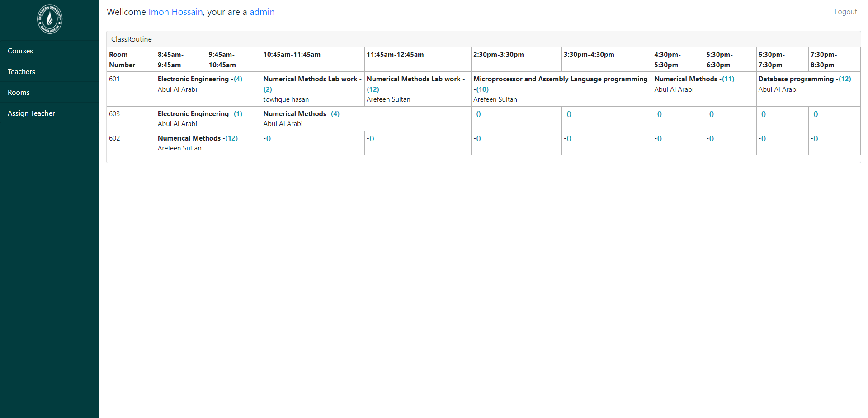
Task: Click Numerical Methods Lab work (12) entry
Action: click(x=373, y=89)
